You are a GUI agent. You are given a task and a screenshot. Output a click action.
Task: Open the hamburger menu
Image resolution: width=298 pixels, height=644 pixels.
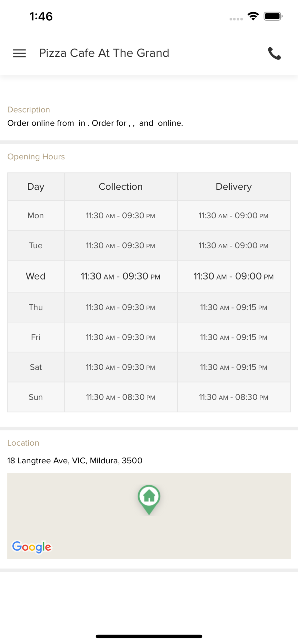[x=19, y=53]
